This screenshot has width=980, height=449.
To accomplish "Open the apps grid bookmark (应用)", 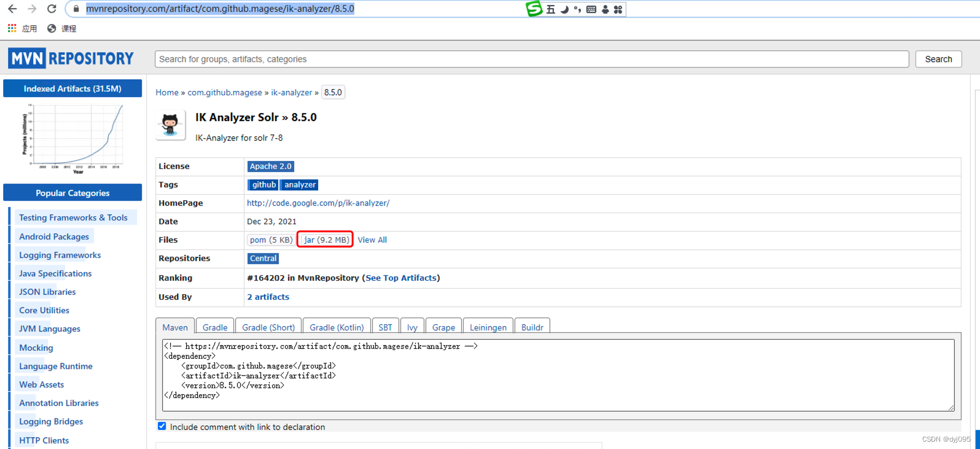I will point(22,28).
